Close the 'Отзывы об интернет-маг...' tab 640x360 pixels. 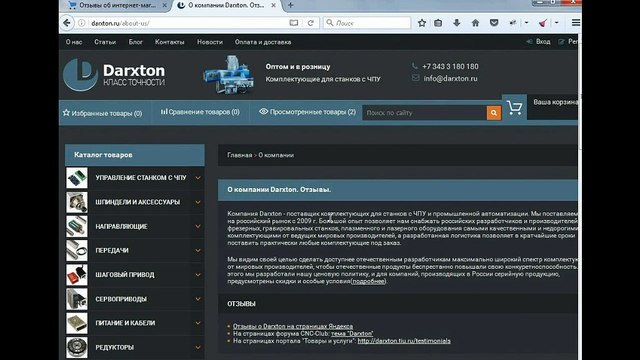click(164, 5)
